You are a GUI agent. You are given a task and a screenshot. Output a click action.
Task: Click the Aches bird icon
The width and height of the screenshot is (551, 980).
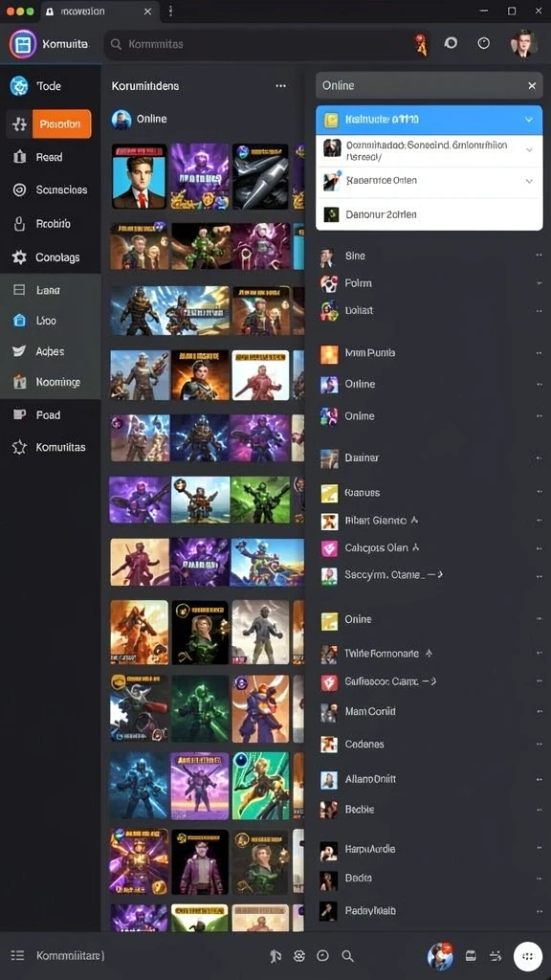(19, 351)
